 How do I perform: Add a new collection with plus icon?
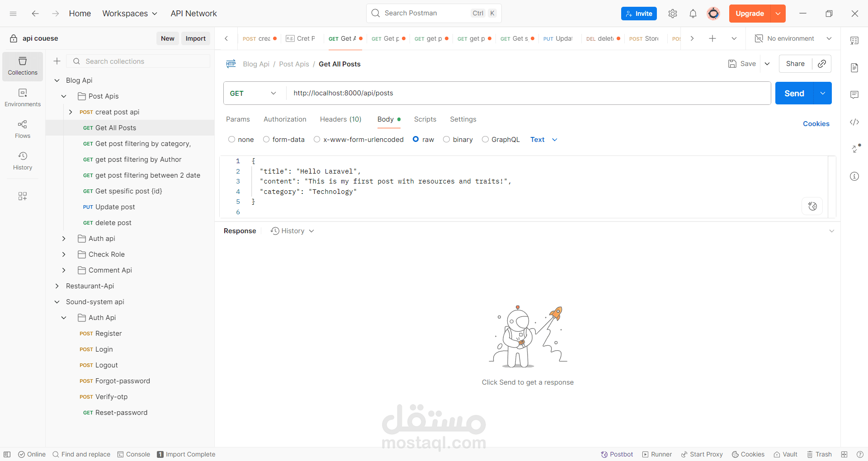(x=57, y=61)
